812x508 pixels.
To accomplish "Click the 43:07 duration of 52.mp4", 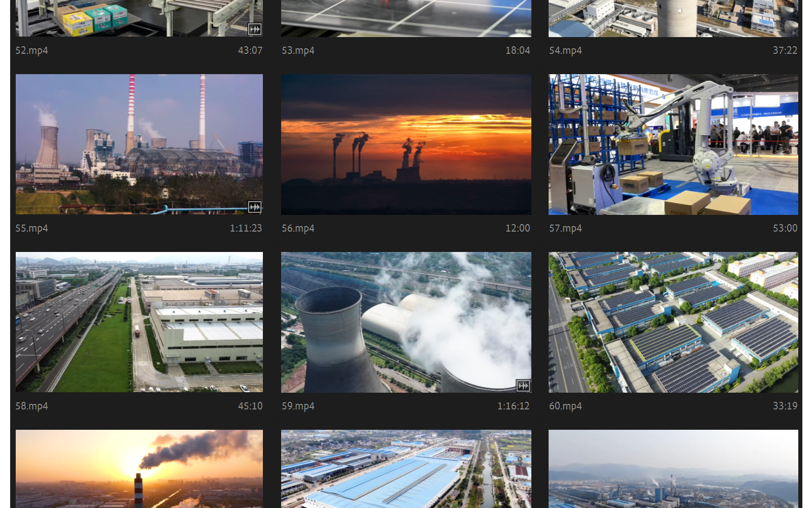I will click(x=250, y=50).
